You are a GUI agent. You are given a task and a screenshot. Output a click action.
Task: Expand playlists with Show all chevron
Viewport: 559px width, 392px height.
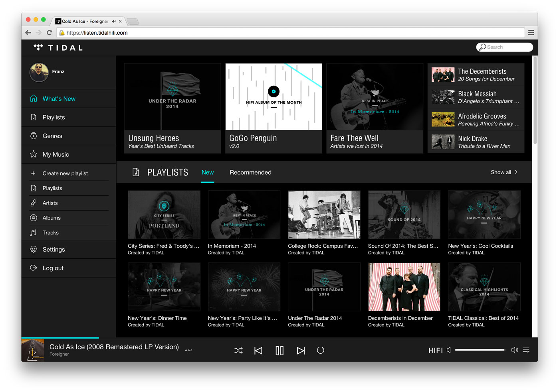click(516, 172)
